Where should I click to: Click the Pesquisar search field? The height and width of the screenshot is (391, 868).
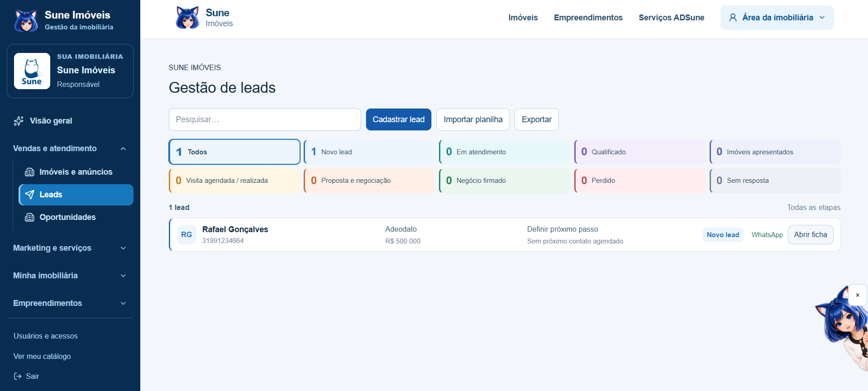[x=265, y=119]
